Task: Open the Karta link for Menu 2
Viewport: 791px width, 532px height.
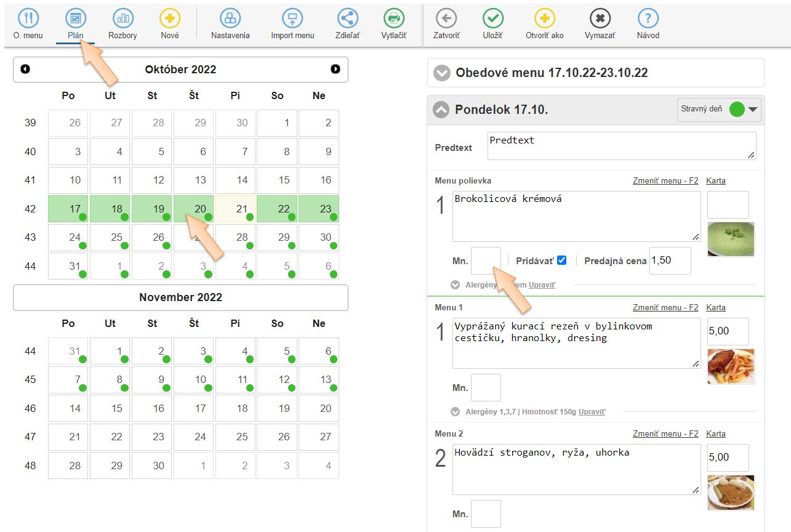Action: coord(715,433)
